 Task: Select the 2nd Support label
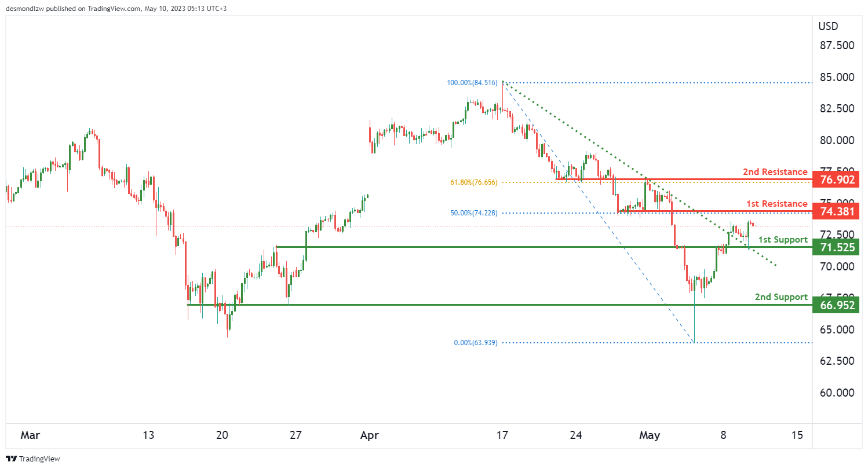781,297
